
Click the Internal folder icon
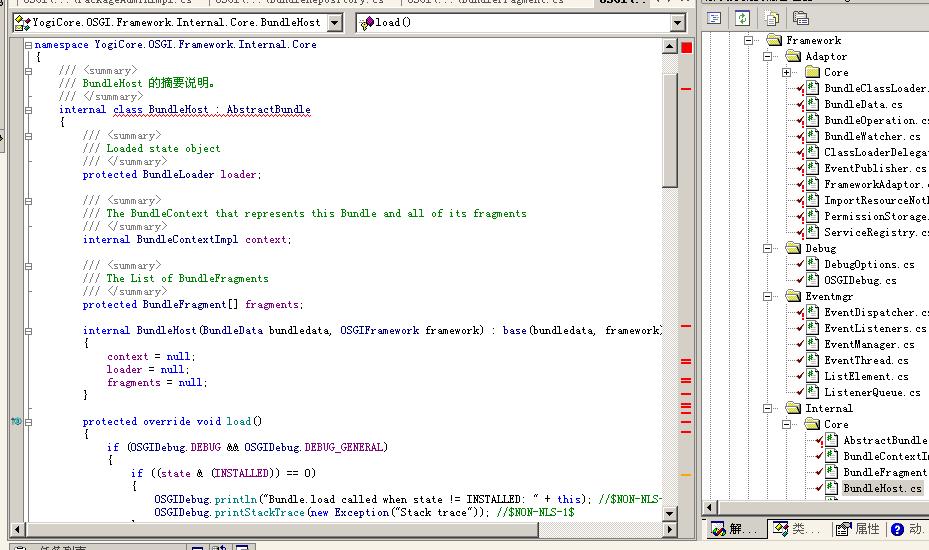[x=793, y=408]
